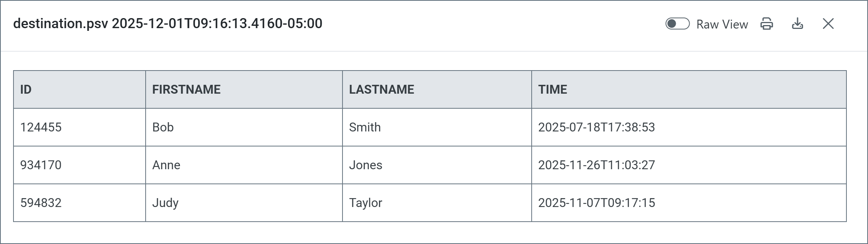Click the Smith last name cell
This screenshot has width=868, height=244.
[364, 127]
